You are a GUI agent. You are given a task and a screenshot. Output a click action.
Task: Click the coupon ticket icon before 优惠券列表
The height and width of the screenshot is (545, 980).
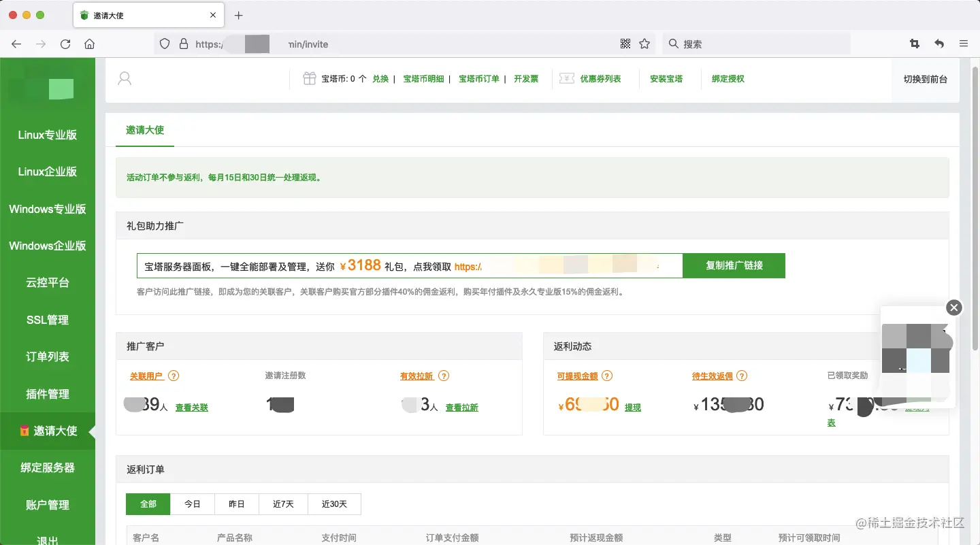pos(567,78)
